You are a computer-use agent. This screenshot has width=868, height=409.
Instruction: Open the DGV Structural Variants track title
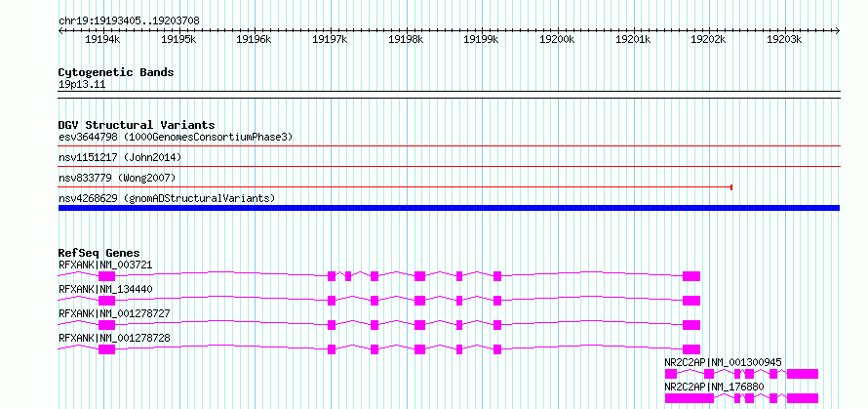pos(137,125)
